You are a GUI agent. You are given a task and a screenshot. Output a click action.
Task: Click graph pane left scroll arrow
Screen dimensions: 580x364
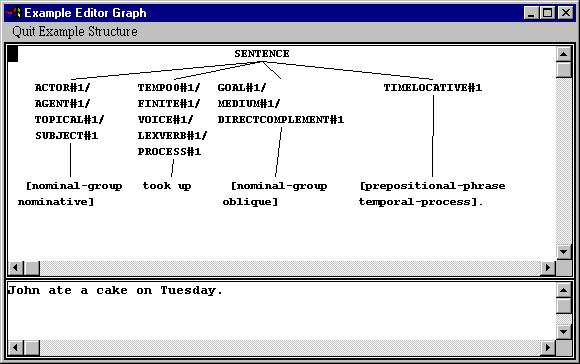tap(16, 267)
